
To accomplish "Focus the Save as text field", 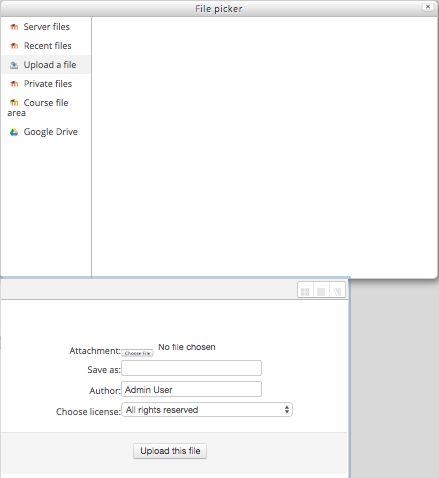I will click(x=191, y=368).
